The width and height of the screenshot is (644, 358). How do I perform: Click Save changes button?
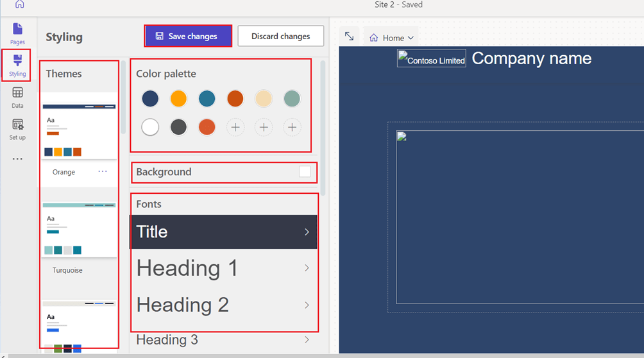[x=187, y=37]
